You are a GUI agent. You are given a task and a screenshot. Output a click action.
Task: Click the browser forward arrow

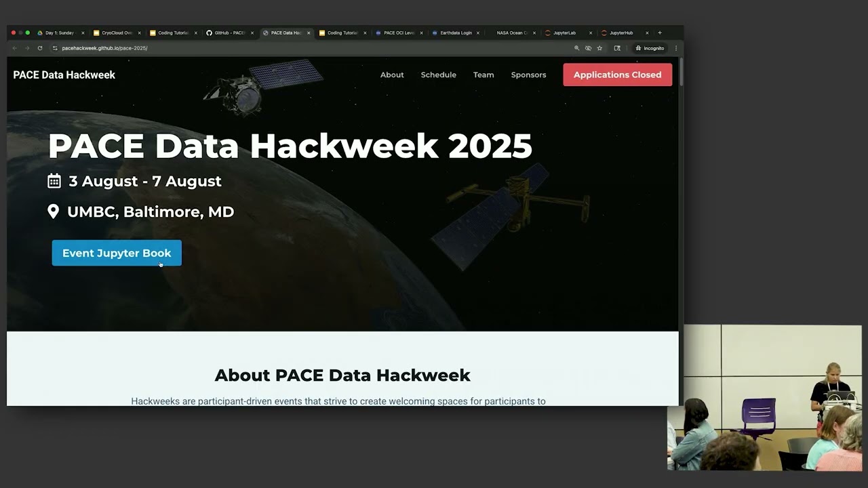click(x=27, y=48)
